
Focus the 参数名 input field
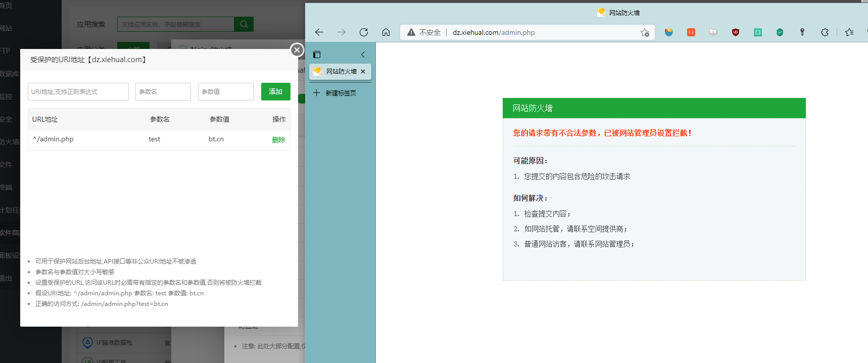[x=163, y=92]
